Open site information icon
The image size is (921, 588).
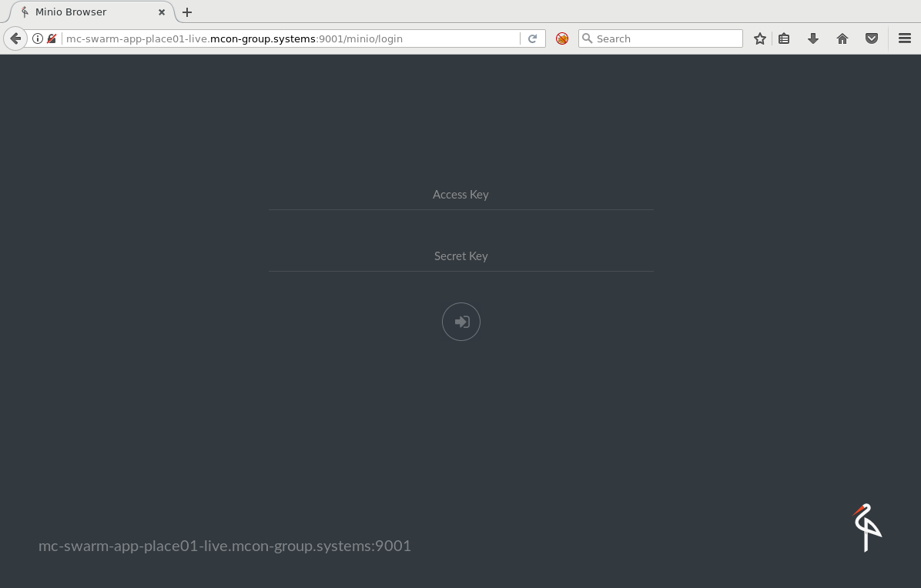click(38, 38)
